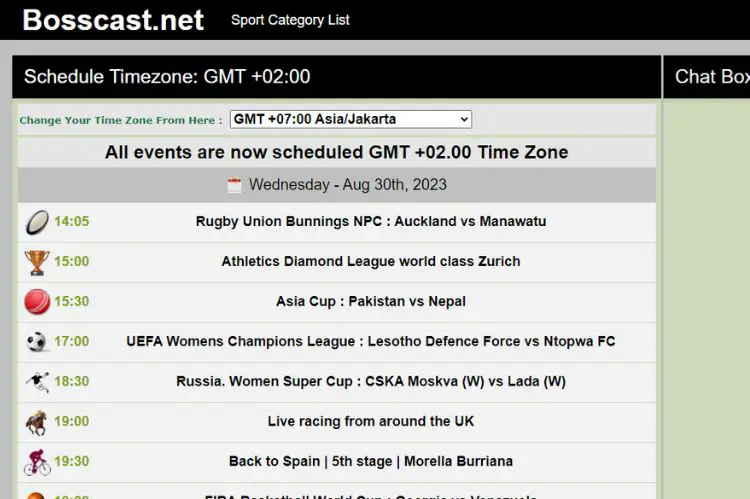Open CSKA Moskva (W) vs Lada (W)
The height and width of the screenshot is (499, 750).
click(371, 381)
